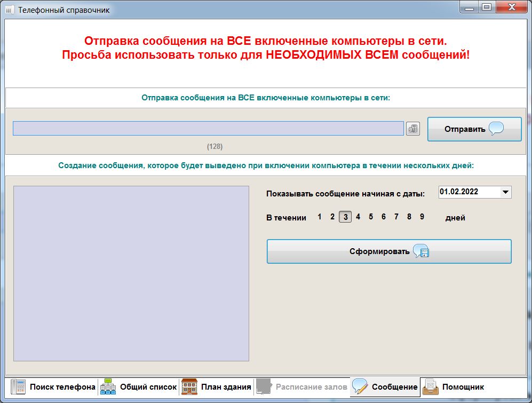Focus the single-line network message field
Screen dimensions: 532x403
[x=208, y=128]
